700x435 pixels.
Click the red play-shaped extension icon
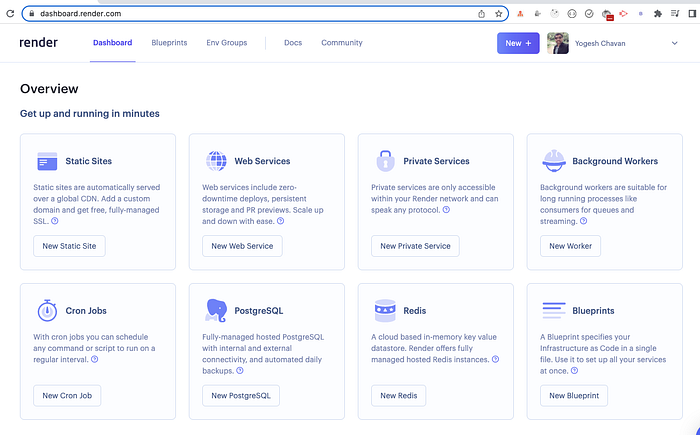click(x=624, y=14)
